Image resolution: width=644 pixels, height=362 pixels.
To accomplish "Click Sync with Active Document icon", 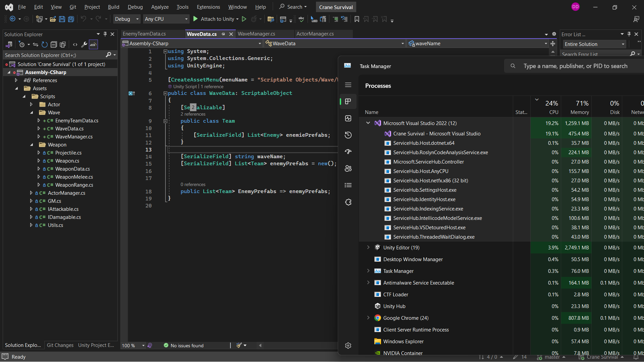I will [36, 45].
